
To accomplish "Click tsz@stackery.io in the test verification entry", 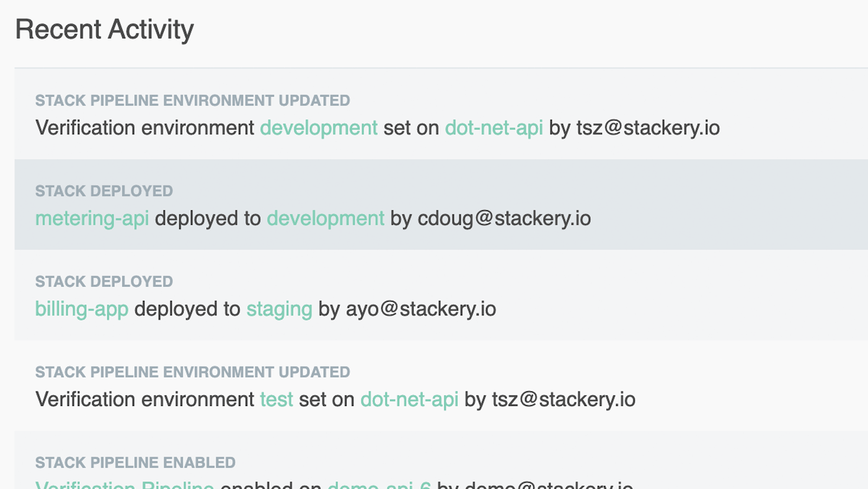I will [564, 400].
